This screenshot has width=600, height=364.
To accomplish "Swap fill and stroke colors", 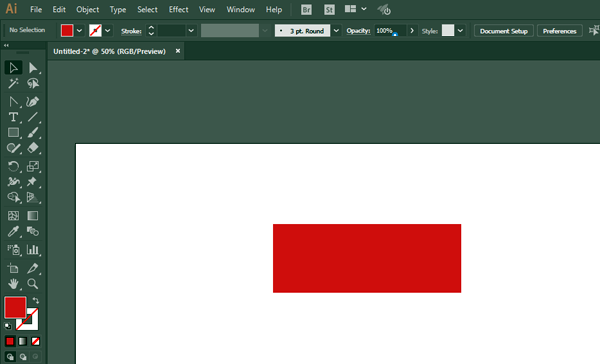I will (36, 300).
